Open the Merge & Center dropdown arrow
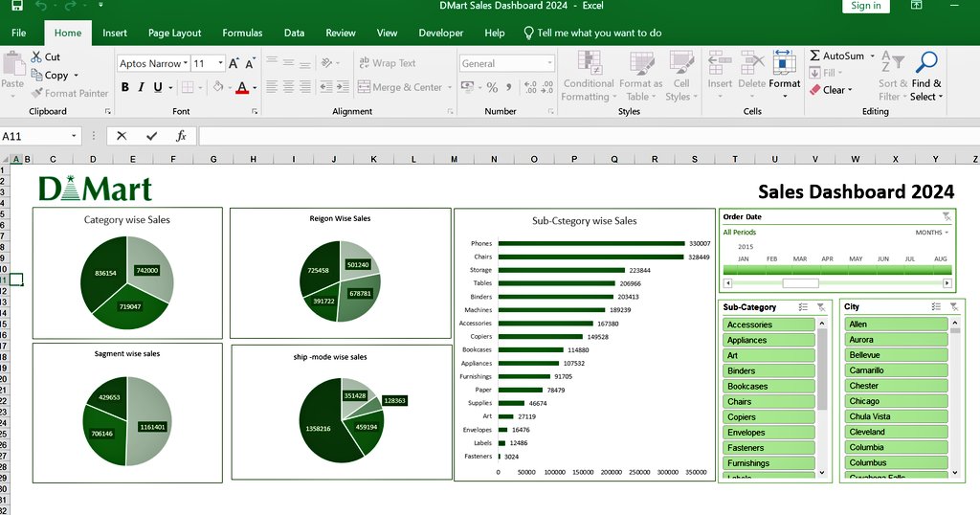The image size is (980, 515). point(450,87)
